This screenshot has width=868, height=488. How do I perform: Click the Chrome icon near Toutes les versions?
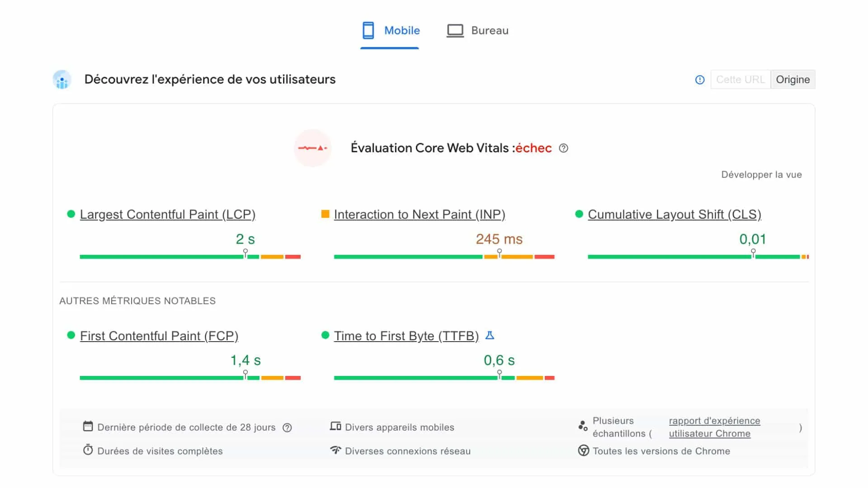click(584, 450)
